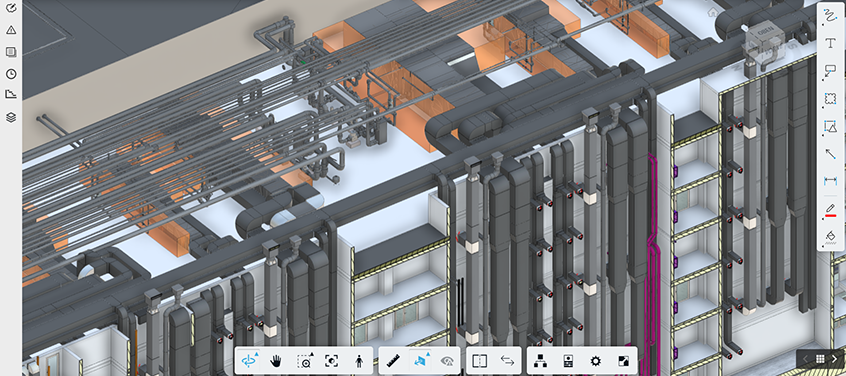Open the Issues warning triangle panel
This screenshot has height=376, width=846.
(11, 30)
